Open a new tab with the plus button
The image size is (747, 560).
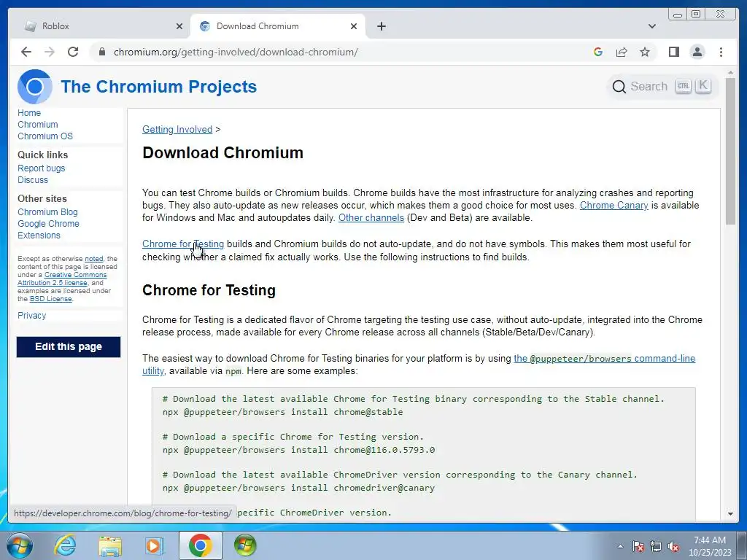tap(381, 26)
